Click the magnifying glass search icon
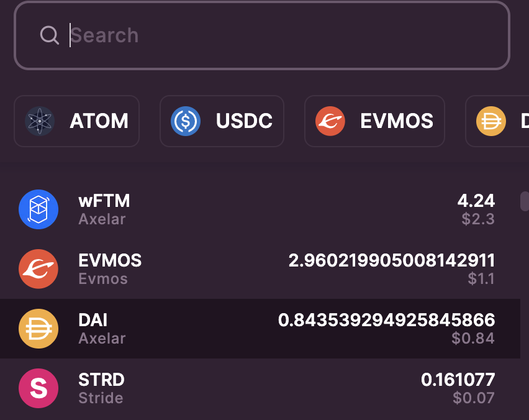 pos(50,35)
